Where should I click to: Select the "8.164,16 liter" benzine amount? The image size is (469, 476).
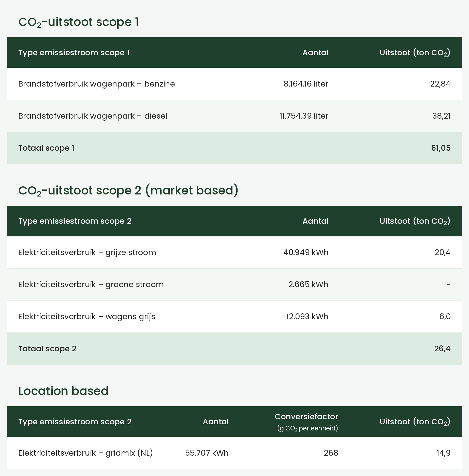pos(306,84)
